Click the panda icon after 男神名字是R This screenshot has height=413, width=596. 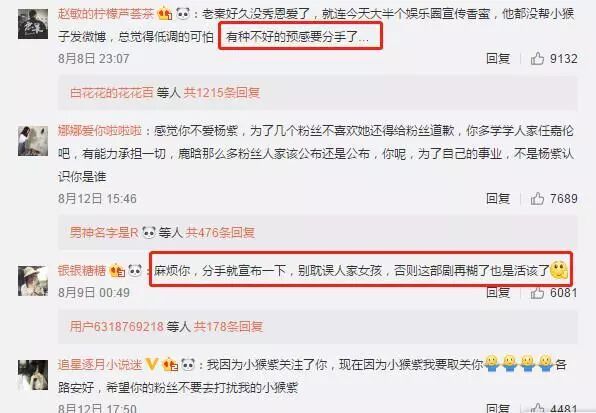(149, 232)
